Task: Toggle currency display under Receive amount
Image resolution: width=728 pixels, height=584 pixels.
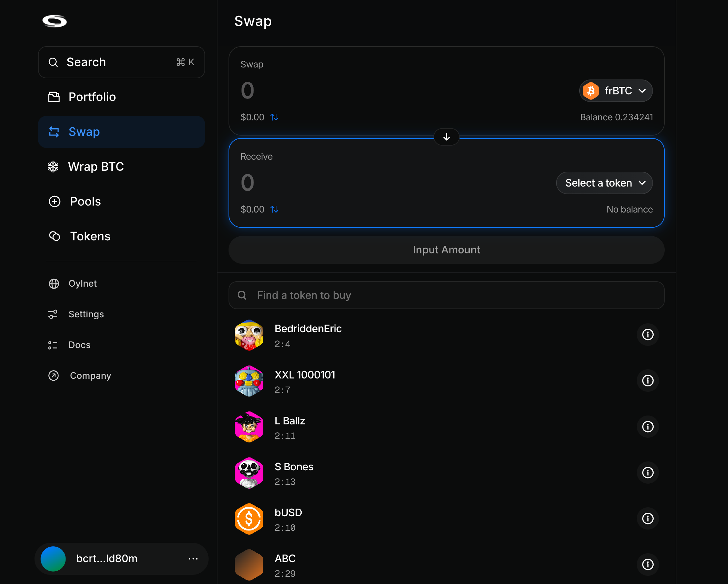Action: pos(274,209)
